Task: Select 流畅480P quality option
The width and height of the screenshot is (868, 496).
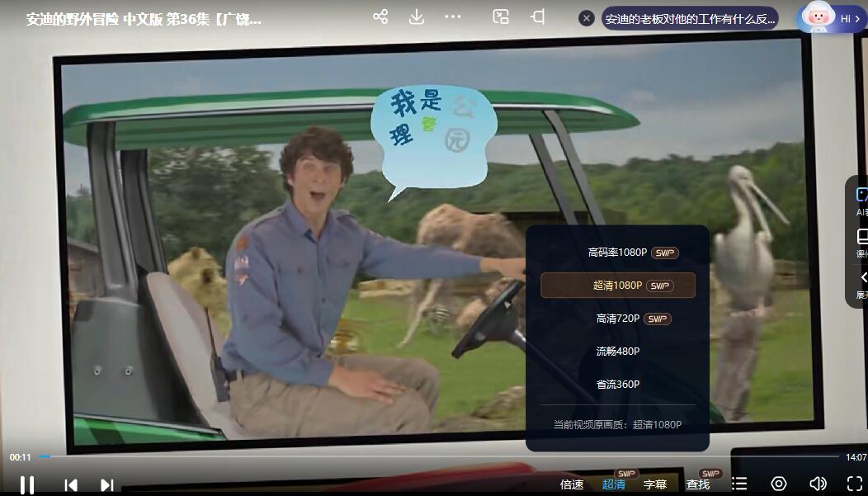Action: (618, 351)
